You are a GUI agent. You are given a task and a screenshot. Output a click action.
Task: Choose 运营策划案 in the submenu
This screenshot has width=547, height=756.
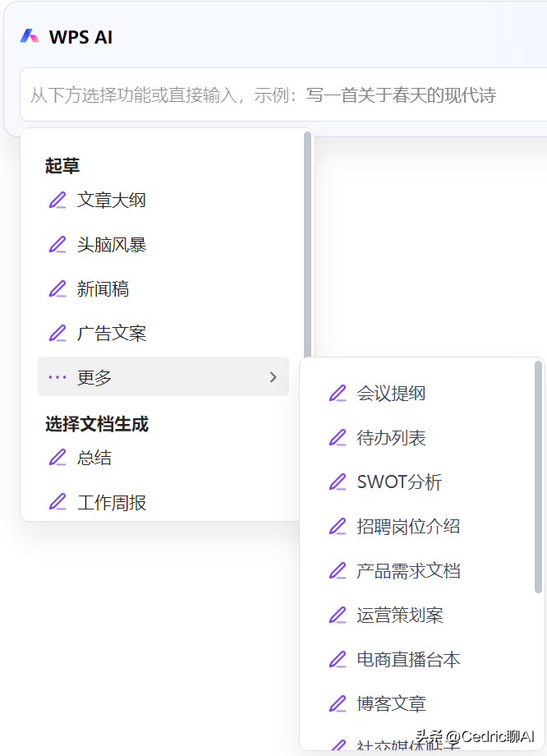point(399,615)
